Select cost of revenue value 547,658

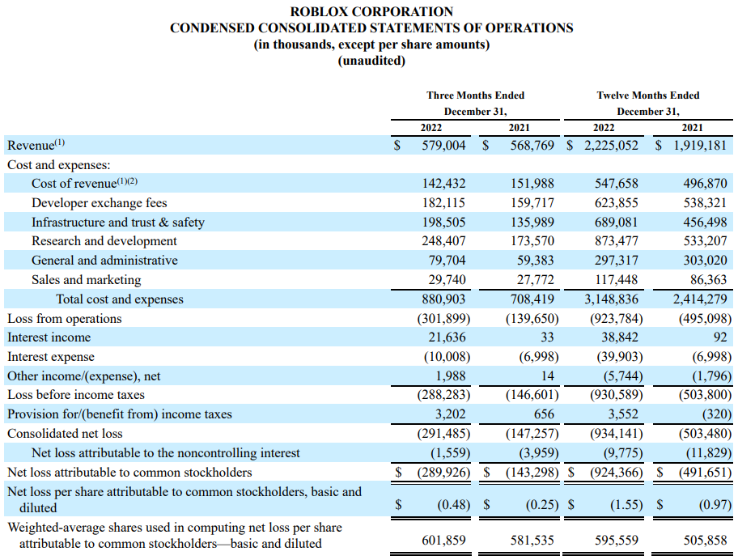coord(617,183)
